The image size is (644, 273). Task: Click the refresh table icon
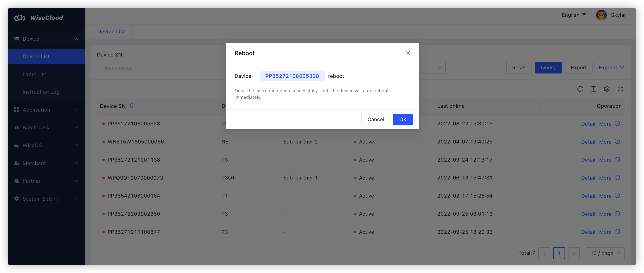(580, 89)
